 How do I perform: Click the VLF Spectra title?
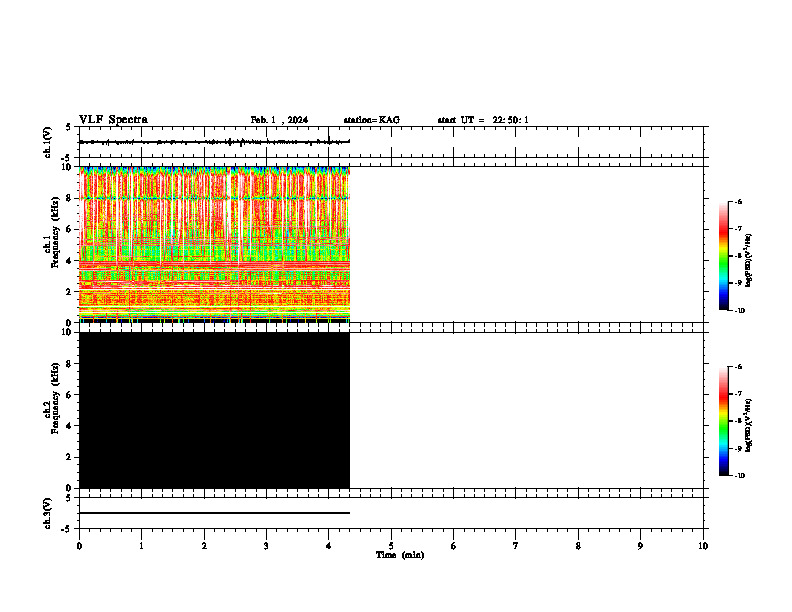click(113, 120)
